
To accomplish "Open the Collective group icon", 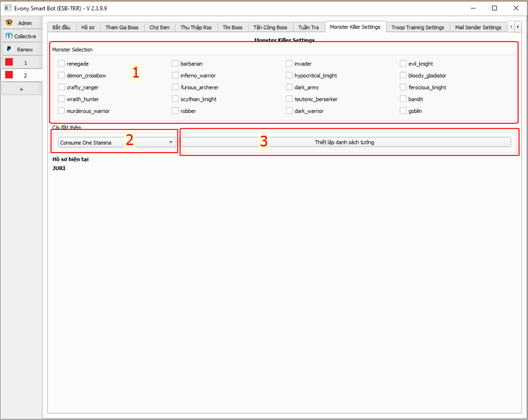I will (x=9, y=36).
